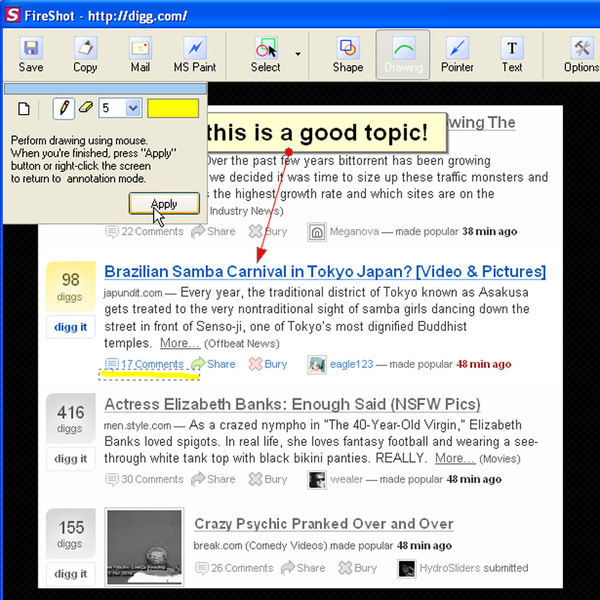Click wealer avatar thumbnail

click(x=317, y=480)
